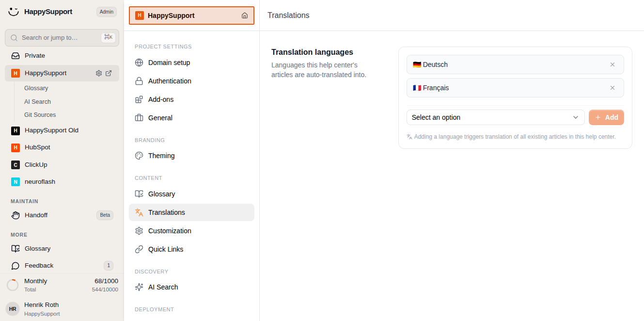Click the Theming palette icon
This screenshot has width=644, height=321.
click(x=139, y=156)
